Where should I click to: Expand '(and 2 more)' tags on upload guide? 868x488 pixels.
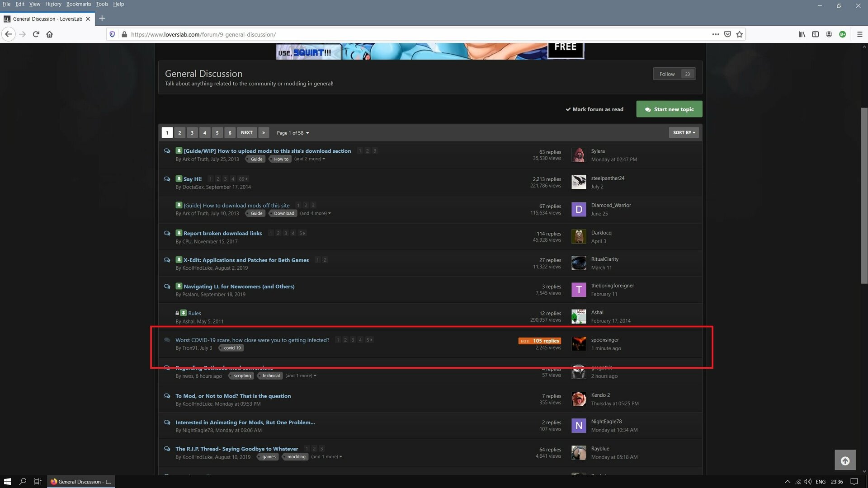click(310, 159)
